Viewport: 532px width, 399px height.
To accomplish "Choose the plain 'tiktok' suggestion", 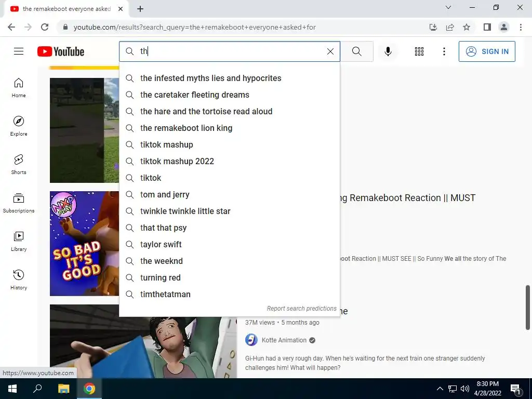I will (x=229, y=178).
